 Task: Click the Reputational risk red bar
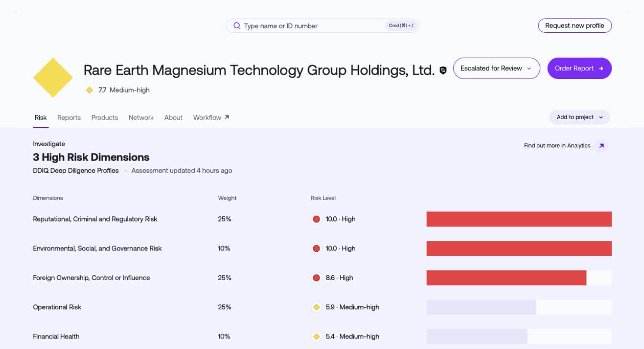click(519, 219)
